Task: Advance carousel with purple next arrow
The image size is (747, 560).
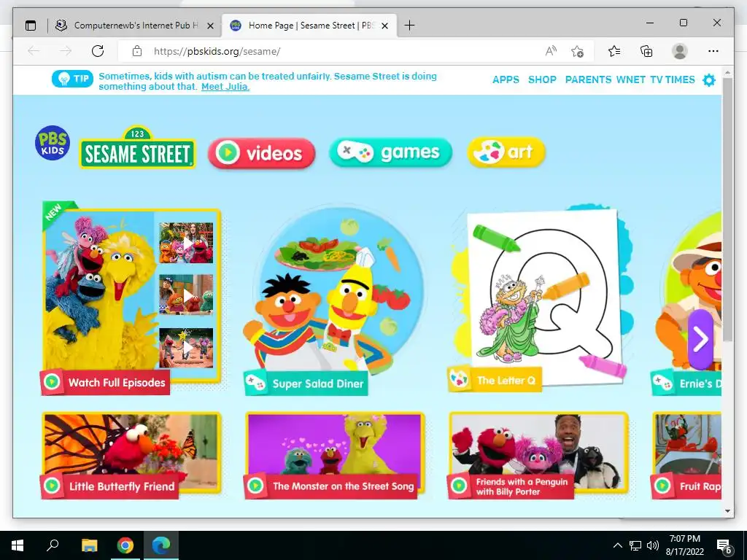Action: pos(700,339)
